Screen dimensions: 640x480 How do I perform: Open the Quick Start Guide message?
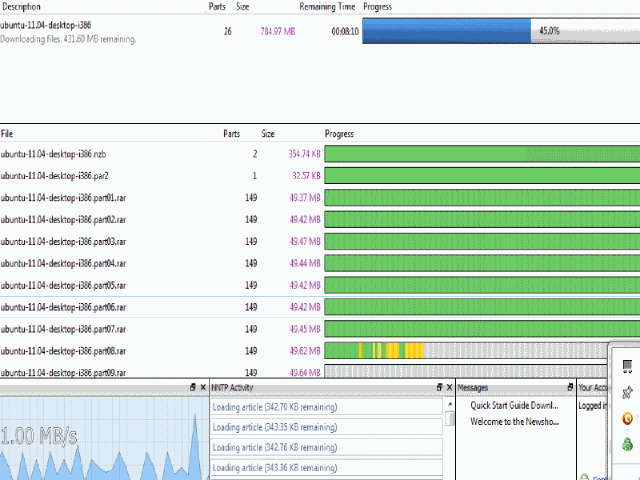pos(514,405)
